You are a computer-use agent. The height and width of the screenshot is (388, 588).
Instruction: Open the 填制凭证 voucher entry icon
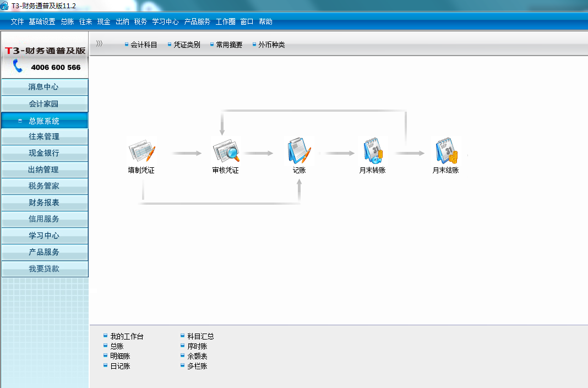coord(141,151)
